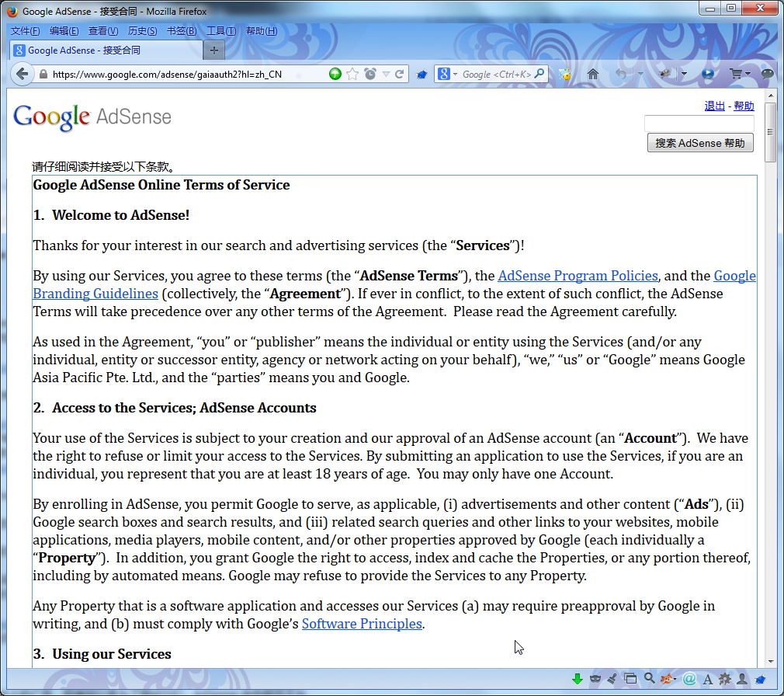Open the fox icon dropdown arrow
Image resolution: width=784 pixels, height=696 pixels.
(675, 679)
